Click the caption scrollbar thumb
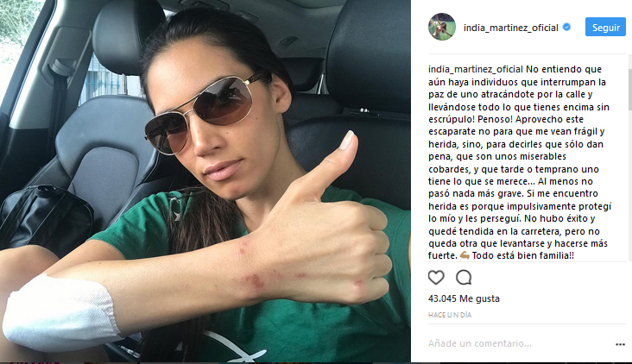This screenshot has height=364, width=632. 629,89
